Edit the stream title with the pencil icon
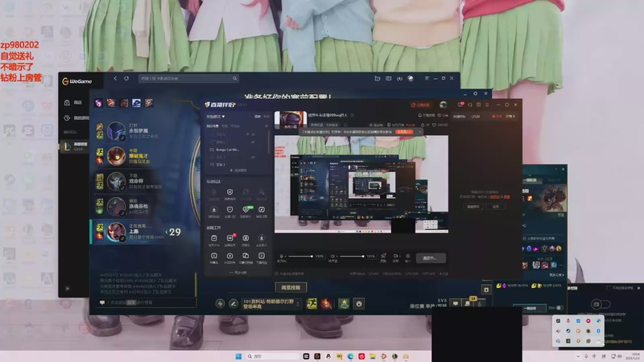This screenshot has height=362, width=644. [352, 115]
